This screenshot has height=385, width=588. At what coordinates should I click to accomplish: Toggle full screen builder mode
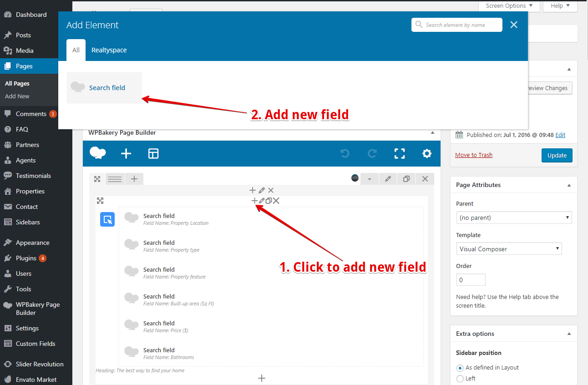coord(400,154)
